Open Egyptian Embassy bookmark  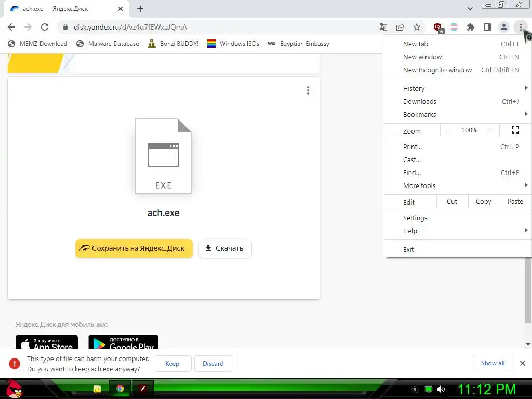click(x=299, y=44)
